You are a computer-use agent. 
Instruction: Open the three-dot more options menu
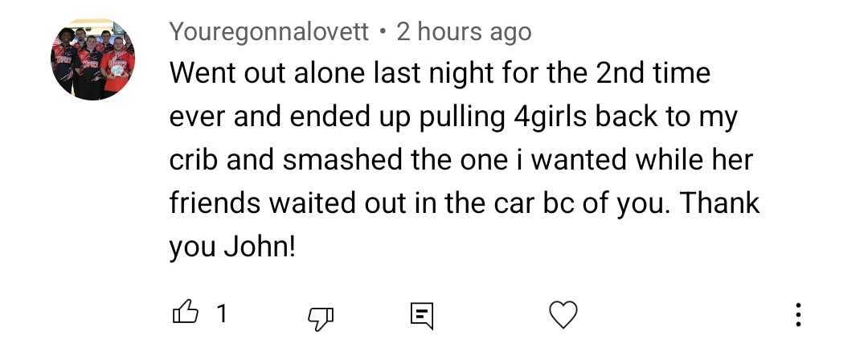tap(797, 314)
